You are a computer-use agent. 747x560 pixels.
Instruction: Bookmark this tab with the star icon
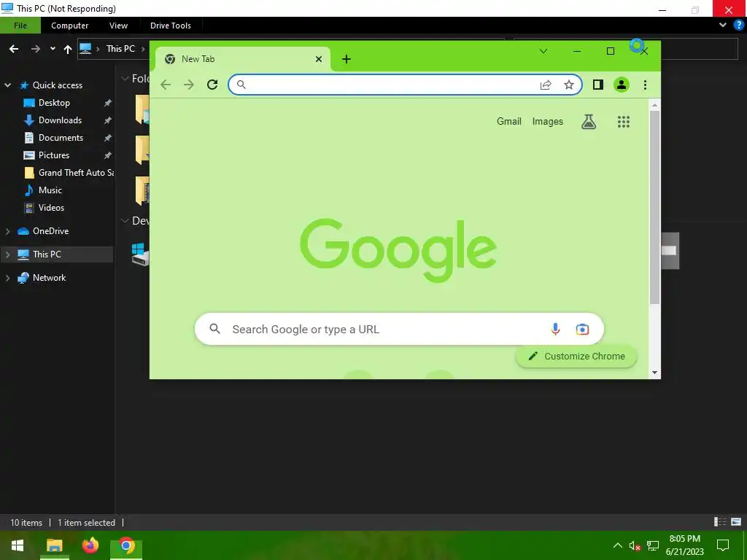569,85
